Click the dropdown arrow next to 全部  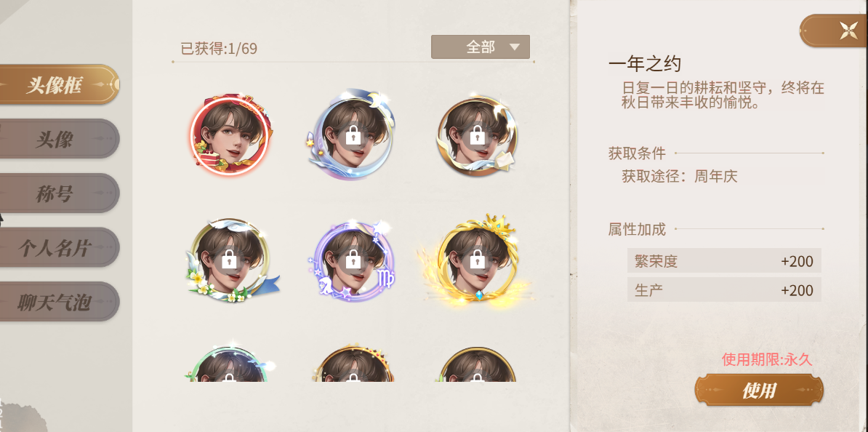tap(515, 47)
